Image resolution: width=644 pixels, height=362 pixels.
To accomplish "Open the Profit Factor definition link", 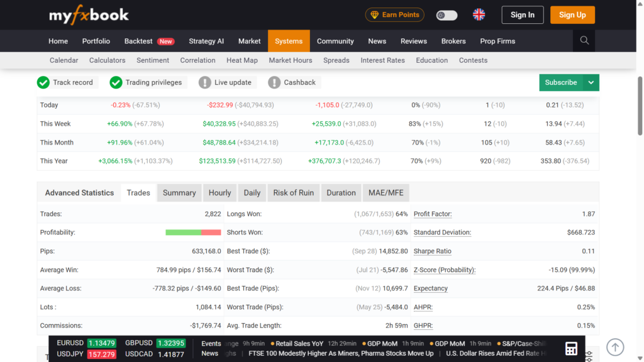I will click(433, 214).
